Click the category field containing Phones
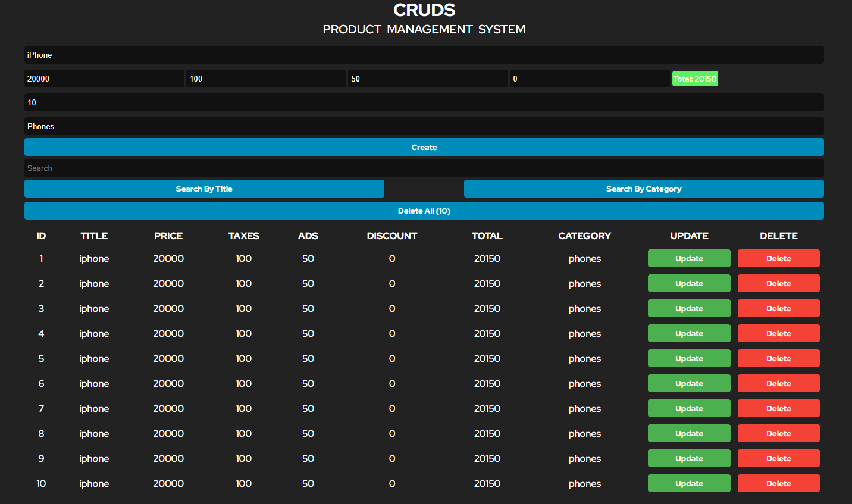 coord(424,126)
